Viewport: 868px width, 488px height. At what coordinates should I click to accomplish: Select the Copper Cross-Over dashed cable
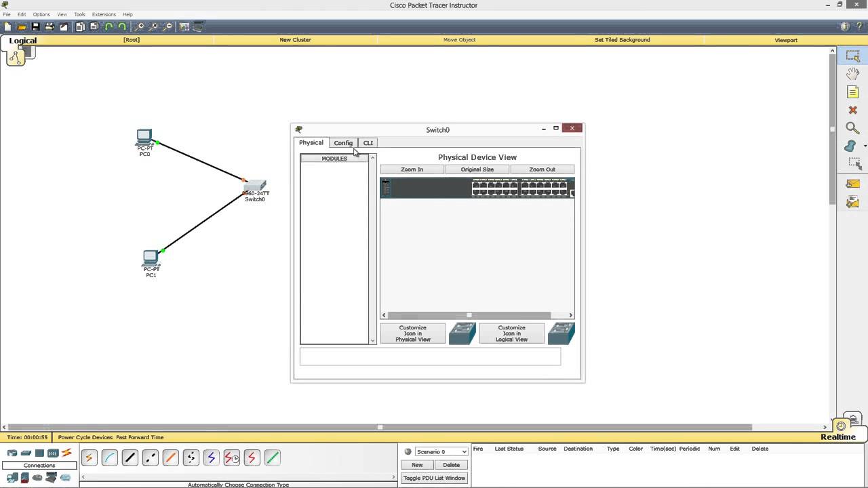[150, 458]
